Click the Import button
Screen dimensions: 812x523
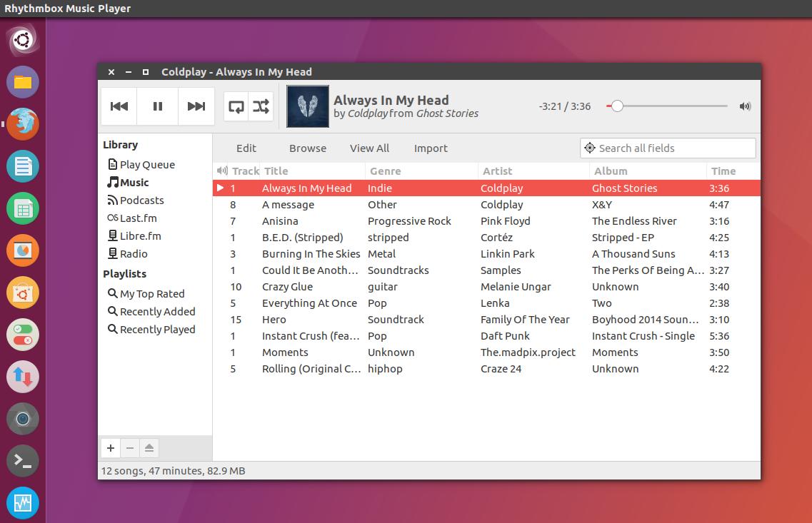(431, 148)
